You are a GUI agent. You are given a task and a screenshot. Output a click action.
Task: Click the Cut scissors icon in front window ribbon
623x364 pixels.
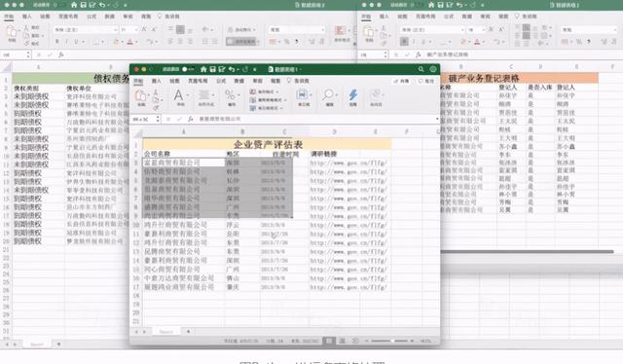[156, 91]
